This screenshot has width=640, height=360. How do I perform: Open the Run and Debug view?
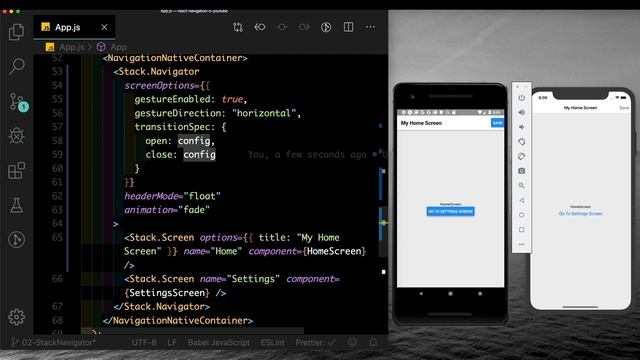(x=16, y=135)
